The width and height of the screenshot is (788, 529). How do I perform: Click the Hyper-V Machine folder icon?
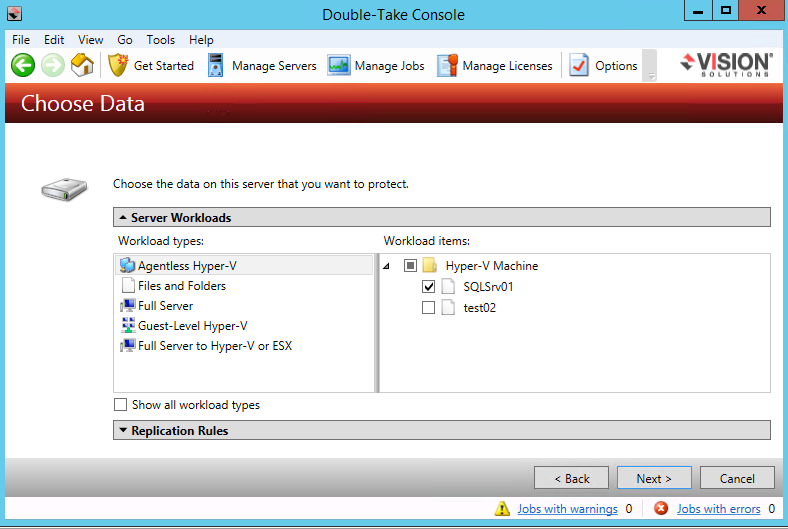click(x=430, y=265)
